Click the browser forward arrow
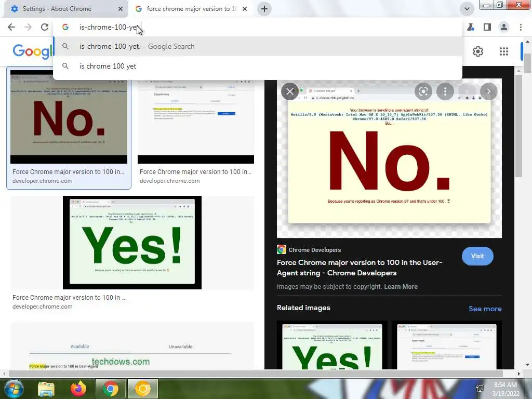 click(x=28, y=27)
